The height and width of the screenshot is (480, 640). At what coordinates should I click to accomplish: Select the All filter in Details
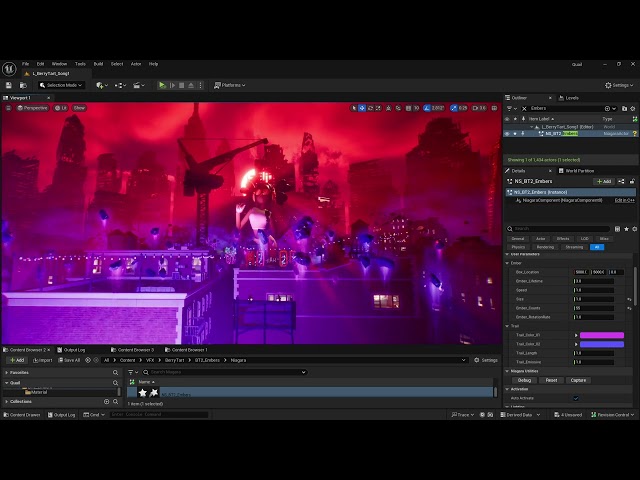pyautogui.click(x=597, y=247)
